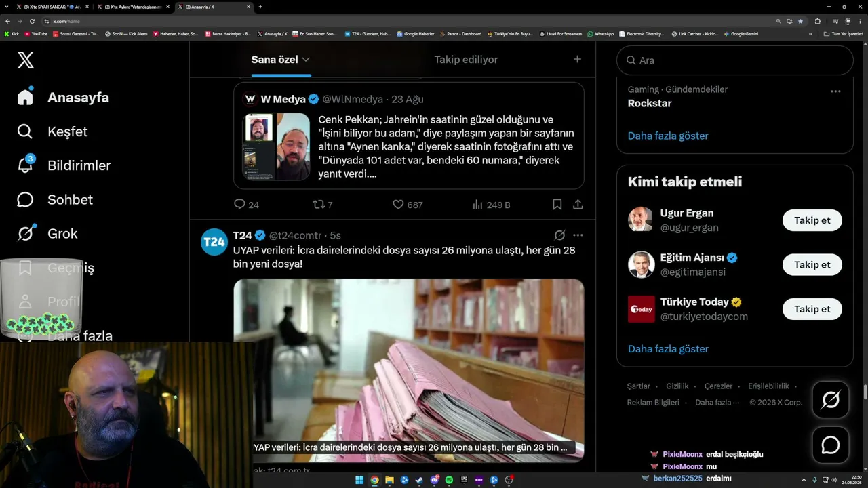Open the Kick bookmark

point(12,34)
